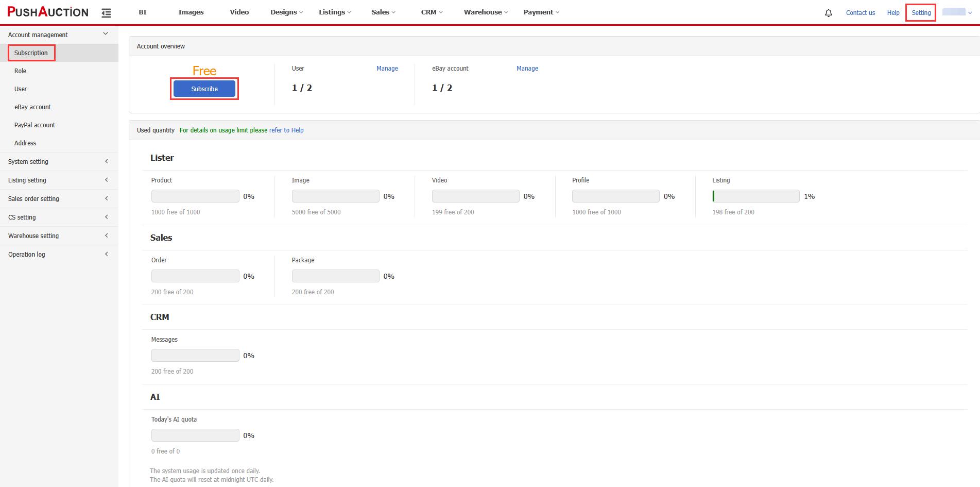Open the refer to Help link

click(x=286, y=130)
